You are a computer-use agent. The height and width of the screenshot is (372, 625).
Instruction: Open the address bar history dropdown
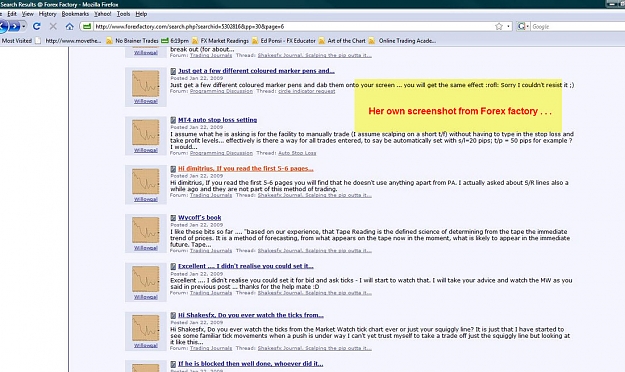pos(508,26)
